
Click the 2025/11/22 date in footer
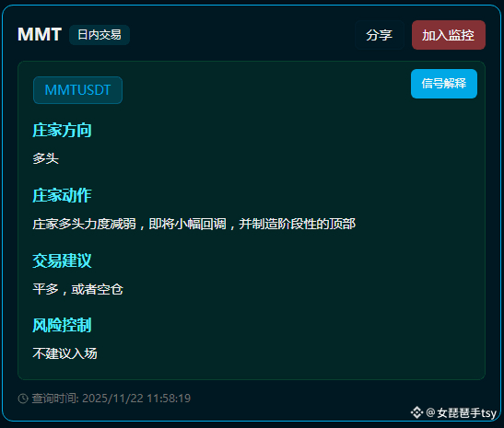tap(112, 399)
